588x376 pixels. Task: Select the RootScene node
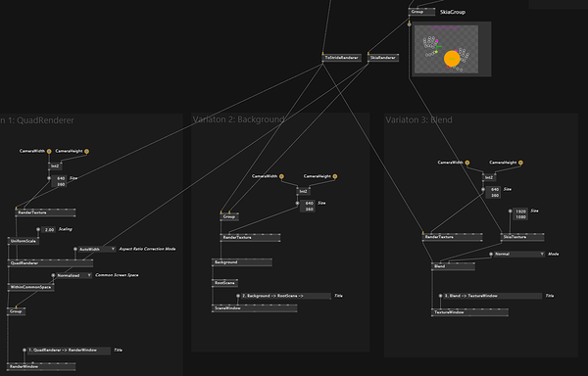point(224,283)
